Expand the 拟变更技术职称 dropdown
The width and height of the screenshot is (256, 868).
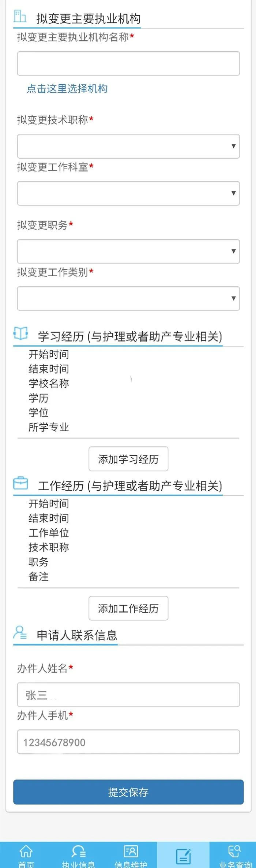[128, 146]
